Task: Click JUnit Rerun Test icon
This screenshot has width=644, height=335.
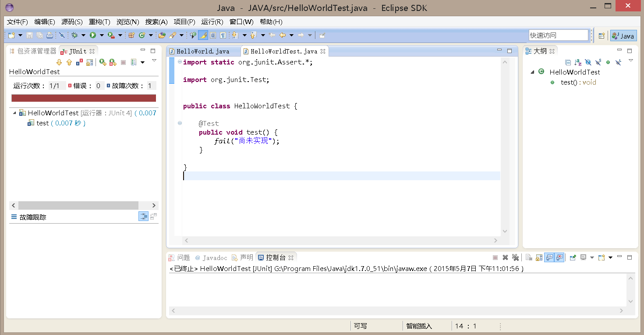Action: pyautogui.click(x=103, y=62)
